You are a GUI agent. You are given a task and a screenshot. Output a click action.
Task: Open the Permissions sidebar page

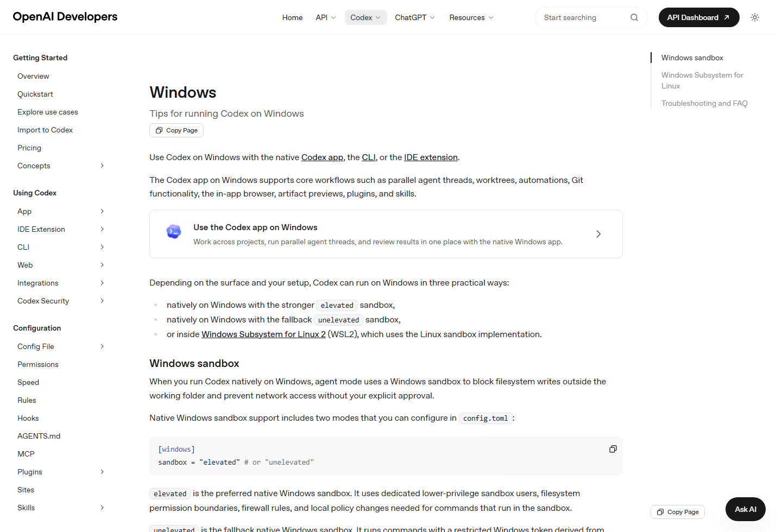click(38, 364)
